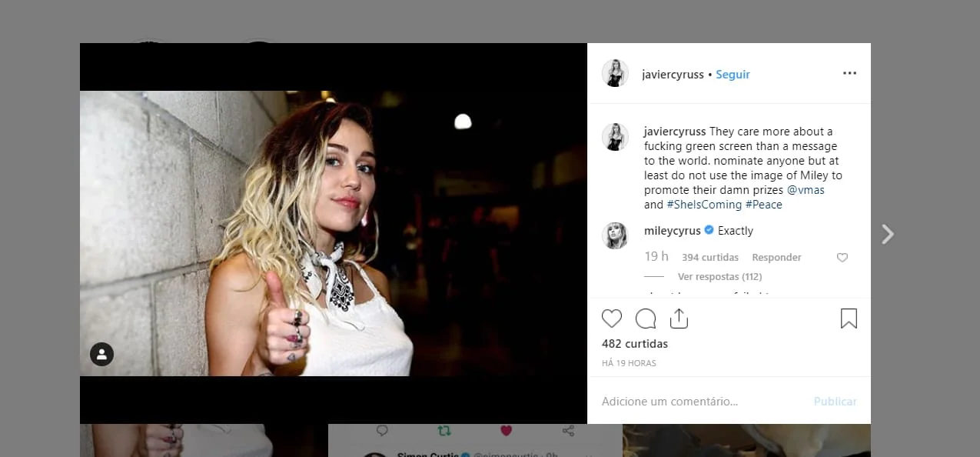980x457 pixels.
Task: Click the comment speech bubble icon
Action: click(646, 319)
